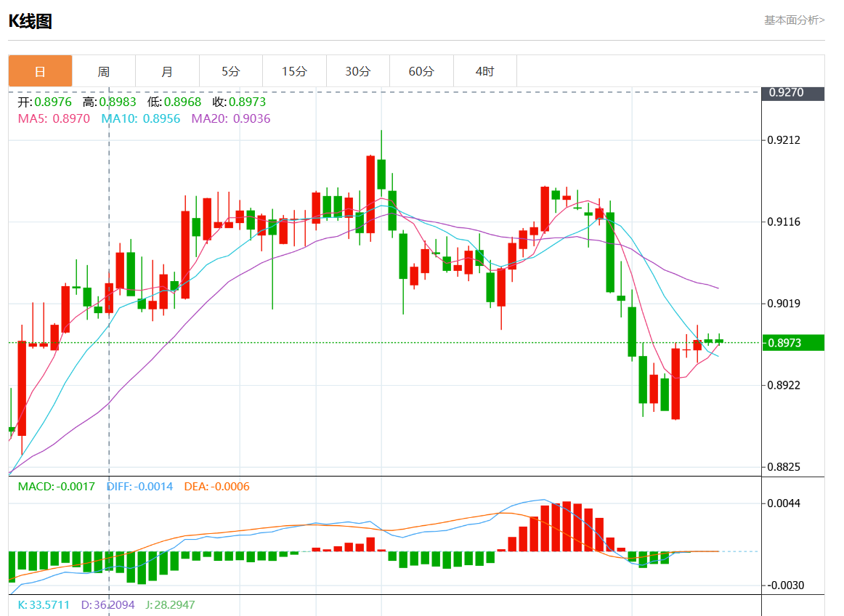Click the MACD: -0.0017 readout
The image size is (844, 616).
57,487
